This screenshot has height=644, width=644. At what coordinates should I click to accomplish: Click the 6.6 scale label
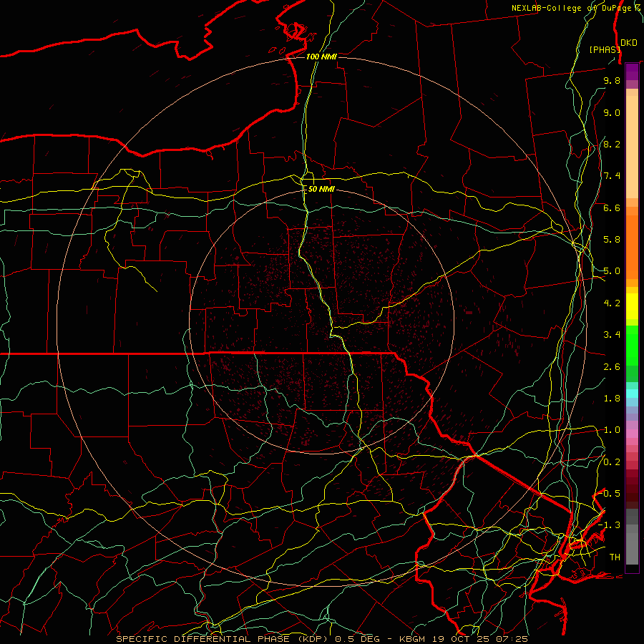point(612,208)
